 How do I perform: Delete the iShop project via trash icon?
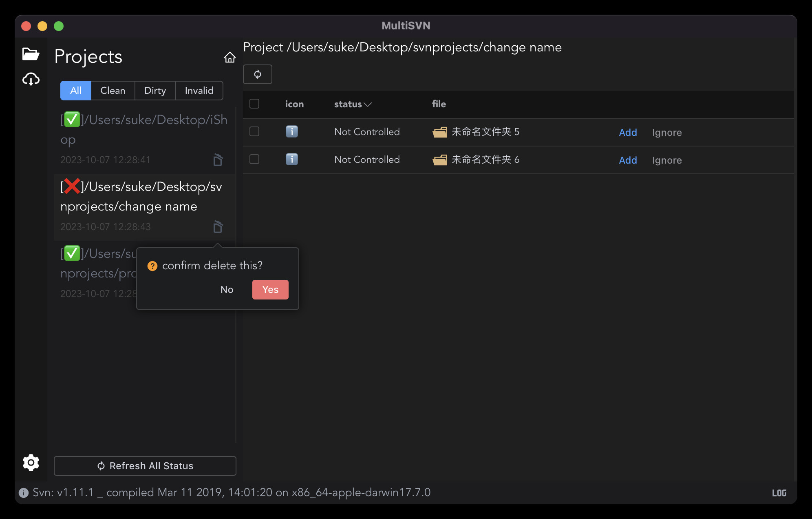tap(218, 160)
